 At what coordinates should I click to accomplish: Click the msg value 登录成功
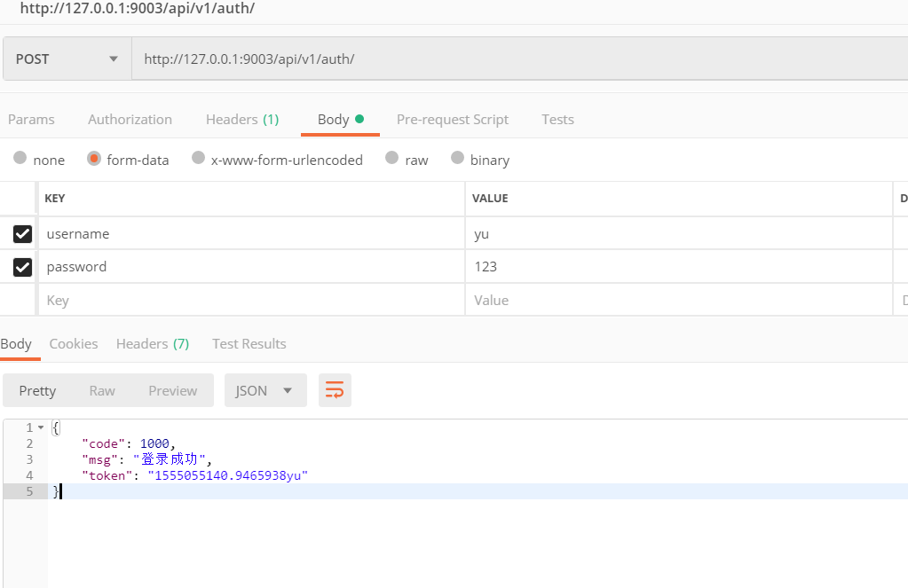[x=170, y=459]
